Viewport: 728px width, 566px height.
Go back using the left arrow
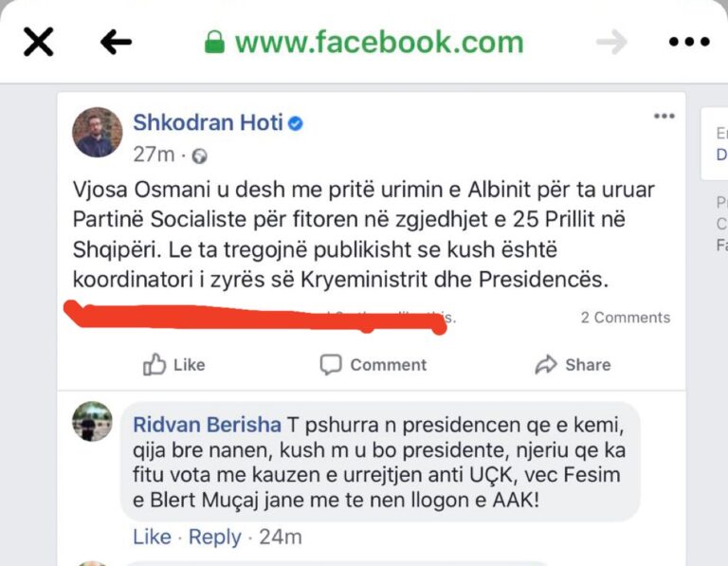click(116, 42)
